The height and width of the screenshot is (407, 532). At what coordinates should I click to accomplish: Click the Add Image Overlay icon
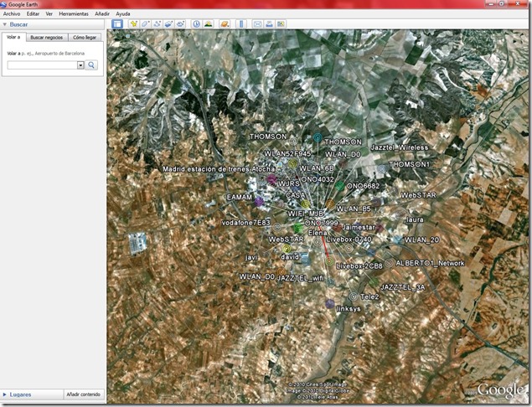click(x=168, y=24)
